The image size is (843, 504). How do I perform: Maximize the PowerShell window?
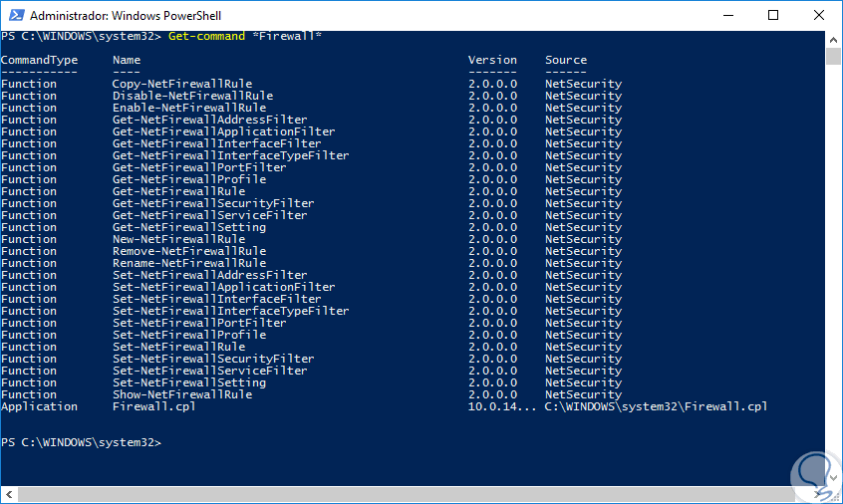(773, 15)
